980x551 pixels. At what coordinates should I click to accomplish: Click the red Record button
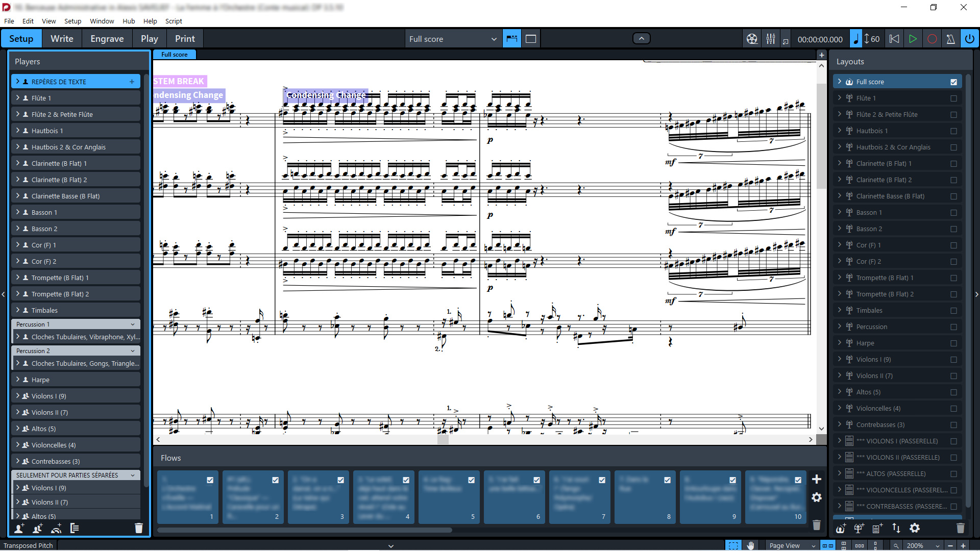pyautogui.click(x=932, y=39)
